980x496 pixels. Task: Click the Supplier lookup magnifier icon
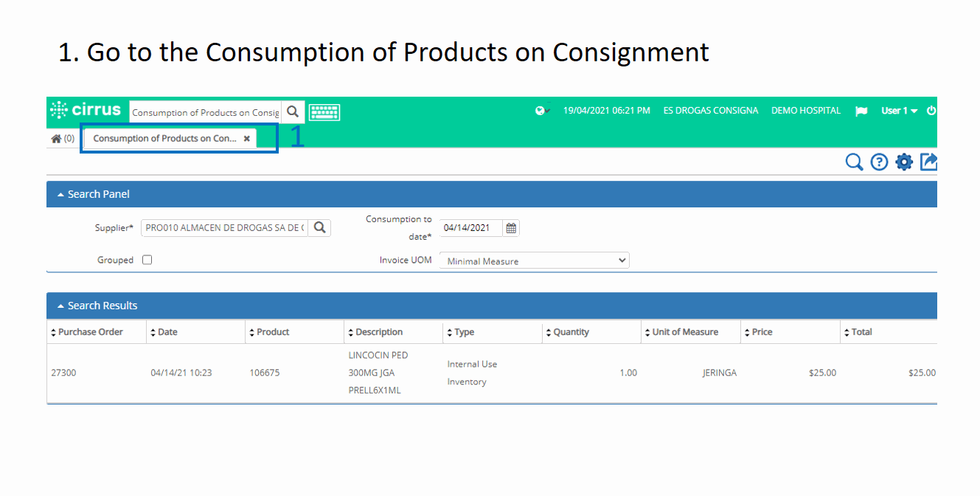(319, 228)
